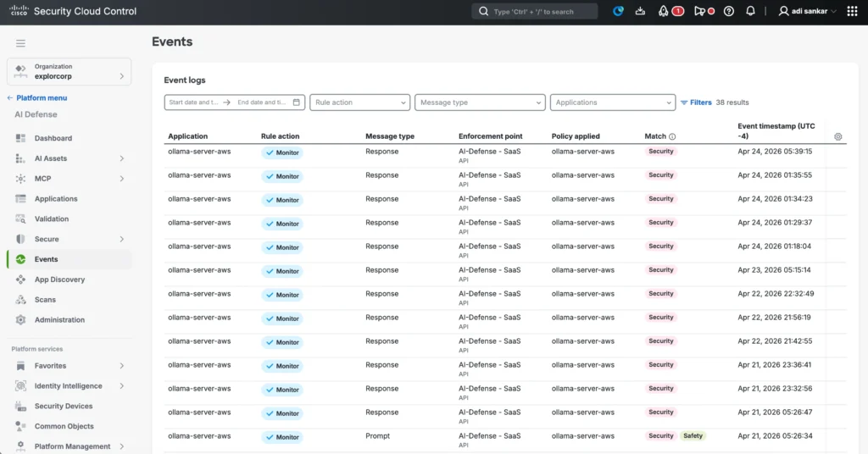
Task: Click the Common Objects icon
Action: (x=20, y=426)
